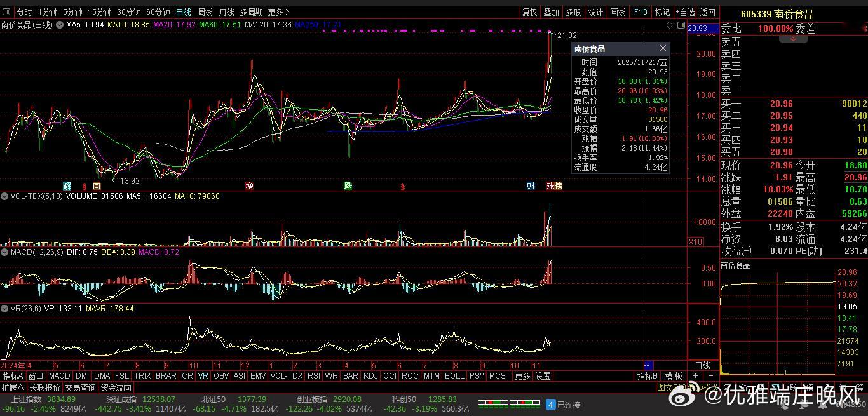Close the 南侨食品 data tooltip window
868x416 pixels.
coord(663,48)
